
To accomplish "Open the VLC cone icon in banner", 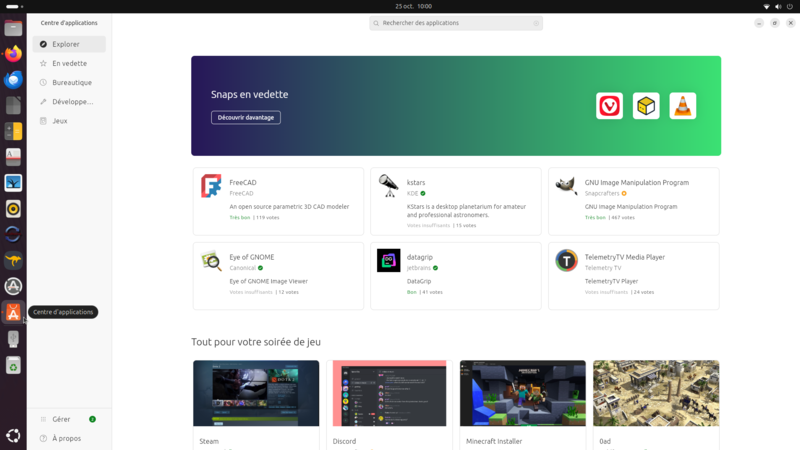I will [683, 106].
